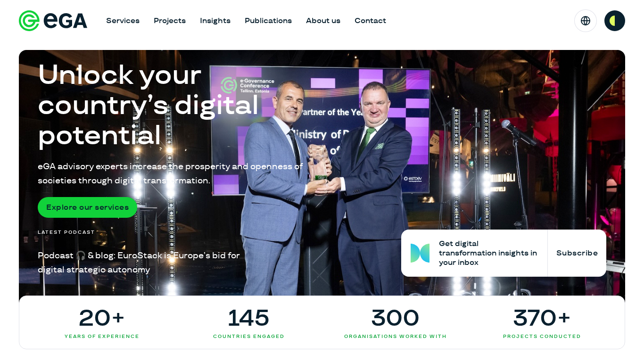
Task: Open the Contact page
Action: (x=370, y=21)
